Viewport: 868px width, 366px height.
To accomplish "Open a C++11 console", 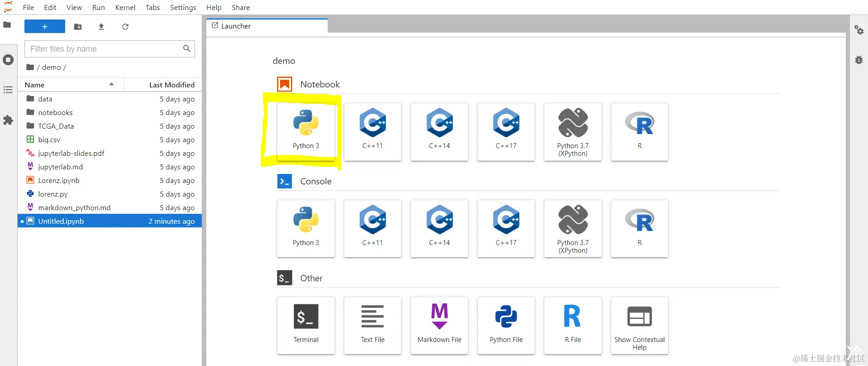I will point(372,229).
